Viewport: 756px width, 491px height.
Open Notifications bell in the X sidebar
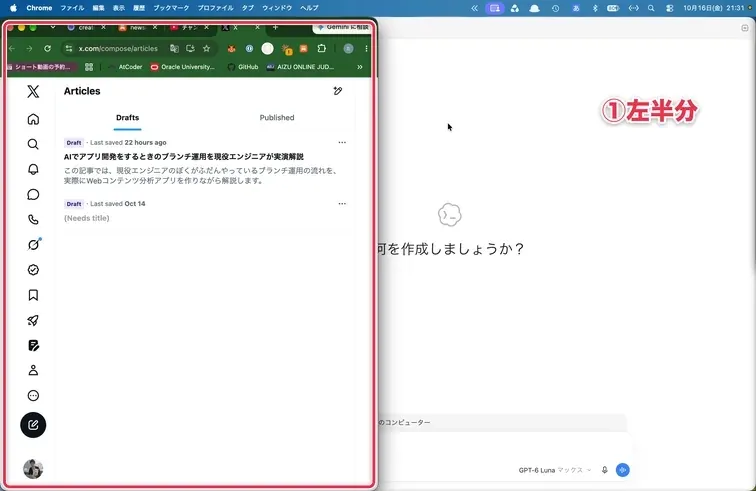[33, 169]
